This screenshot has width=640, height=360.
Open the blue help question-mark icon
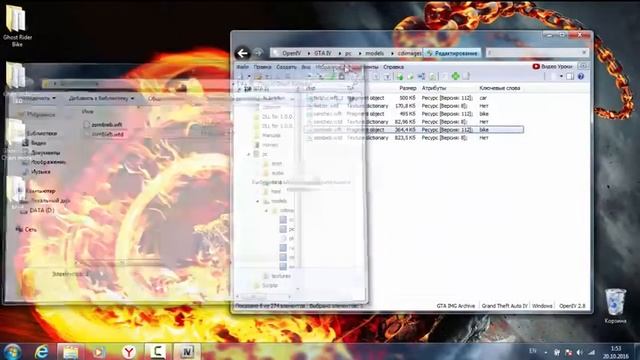581,77
